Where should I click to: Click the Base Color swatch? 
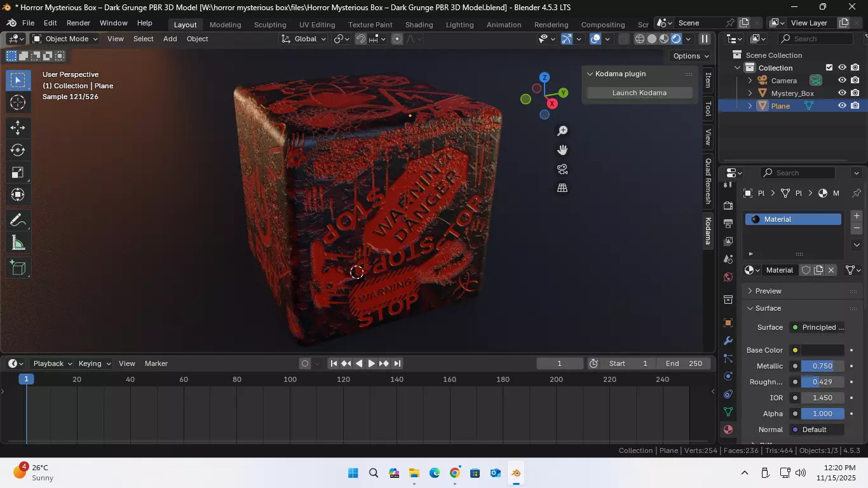click(x=822, y=350)
